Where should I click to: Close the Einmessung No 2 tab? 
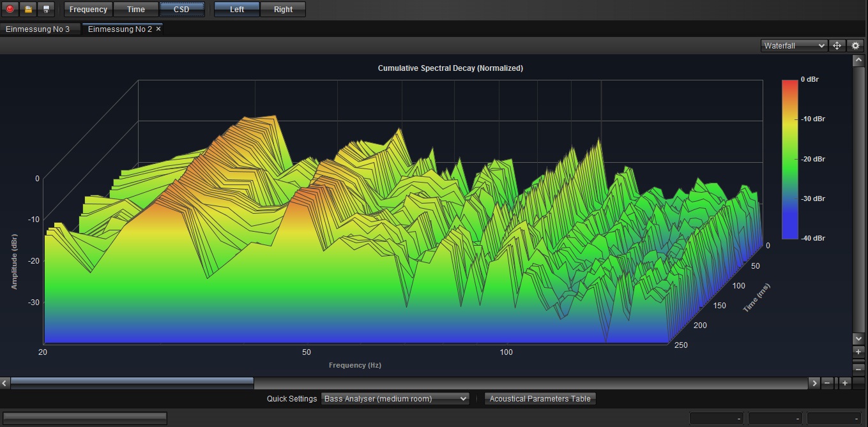click(158, 29)
